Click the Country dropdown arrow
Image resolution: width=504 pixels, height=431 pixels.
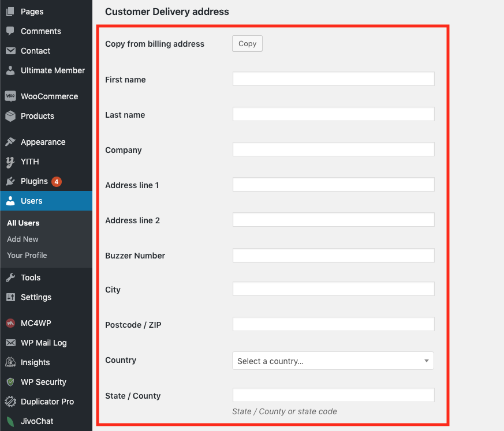point(426,361)
